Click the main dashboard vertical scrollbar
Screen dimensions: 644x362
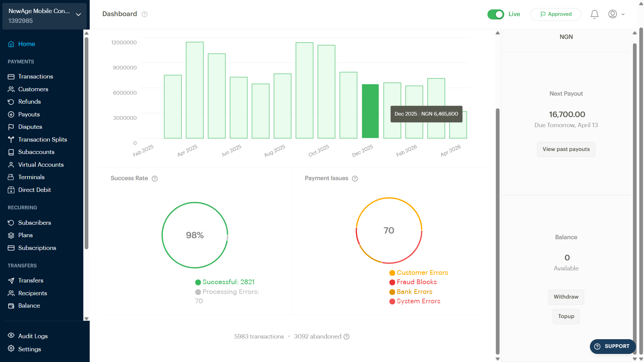tap(498, 231)
